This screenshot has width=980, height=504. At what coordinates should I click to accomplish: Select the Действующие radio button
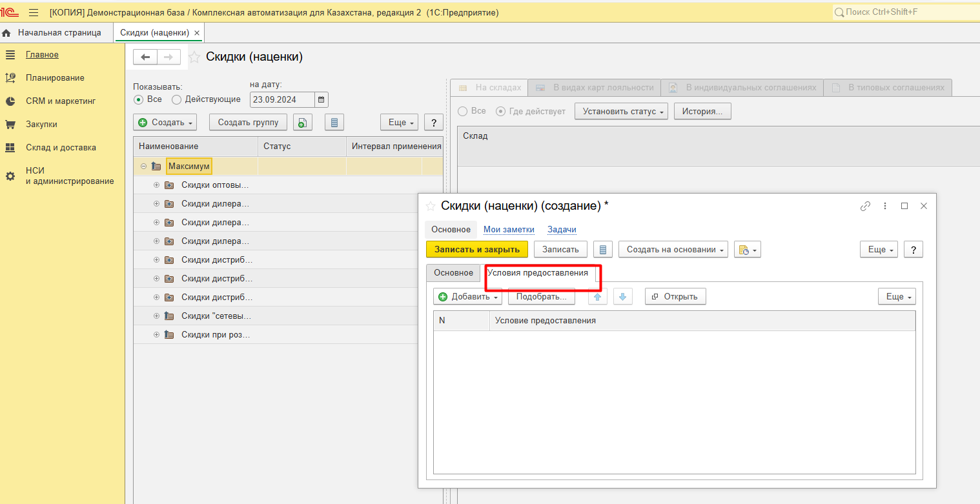[176, 100]
